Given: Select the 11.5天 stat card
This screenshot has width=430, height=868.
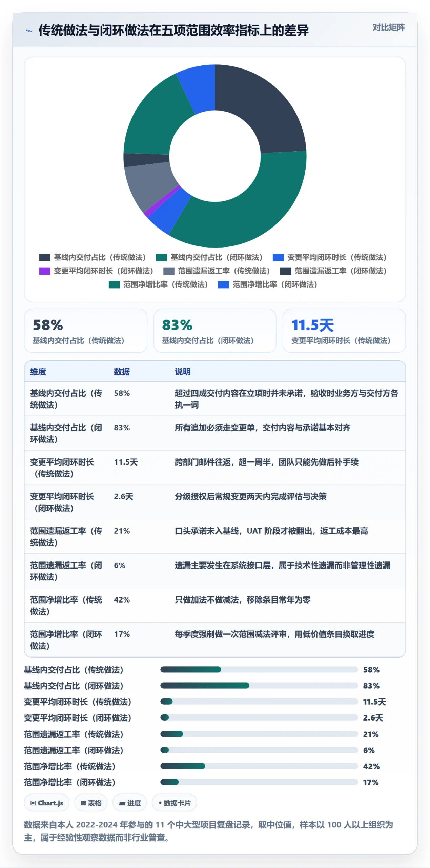Looking at the screenshot, I should point(344,331).
